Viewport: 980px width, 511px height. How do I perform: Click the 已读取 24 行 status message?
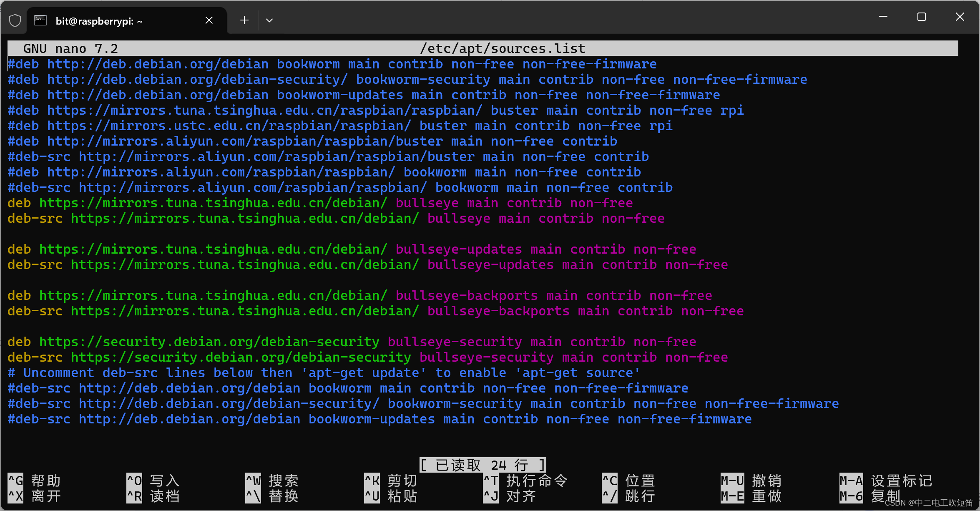pos(482,465)
